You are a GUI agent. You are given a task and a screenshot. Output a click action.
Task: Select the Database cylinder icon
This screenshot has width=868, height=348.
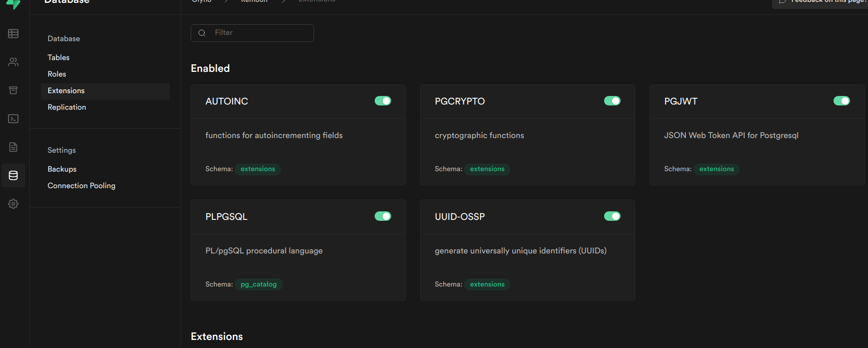tap(13, 175)
